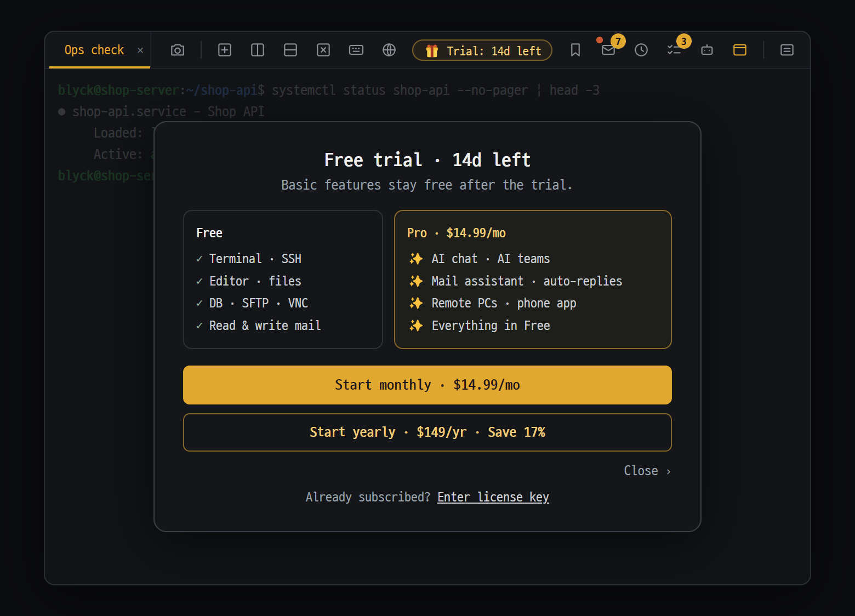Split the terminal horizontally into rows
This screenshot has width=855, height=616.
click(x=290, y=50)
